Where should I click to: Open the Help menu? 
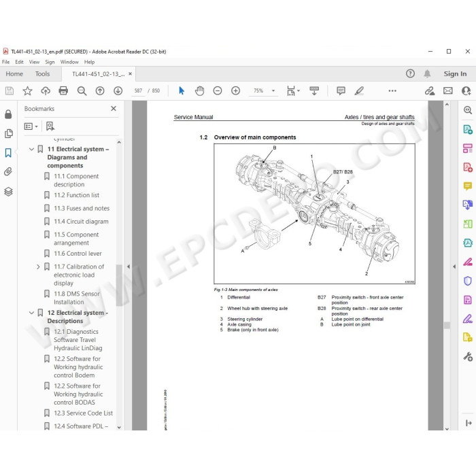click(89, 62)
